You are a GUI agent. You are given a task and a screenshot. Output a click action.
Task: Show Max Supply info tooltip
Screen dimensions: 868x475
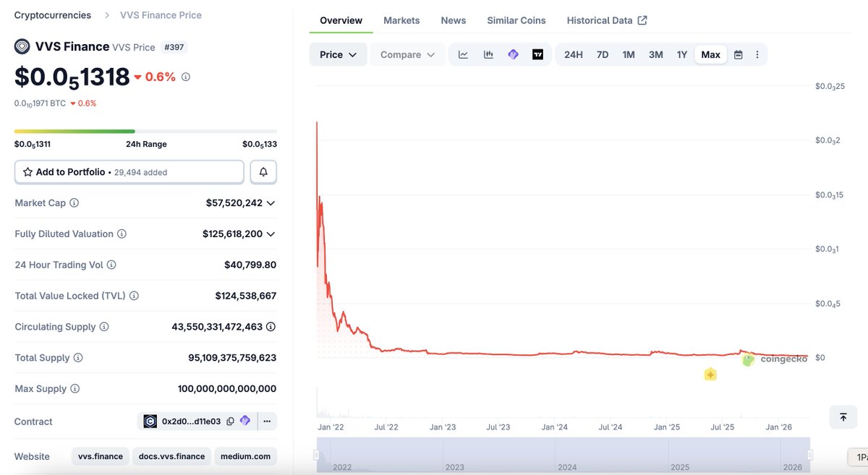coord(75,389)
